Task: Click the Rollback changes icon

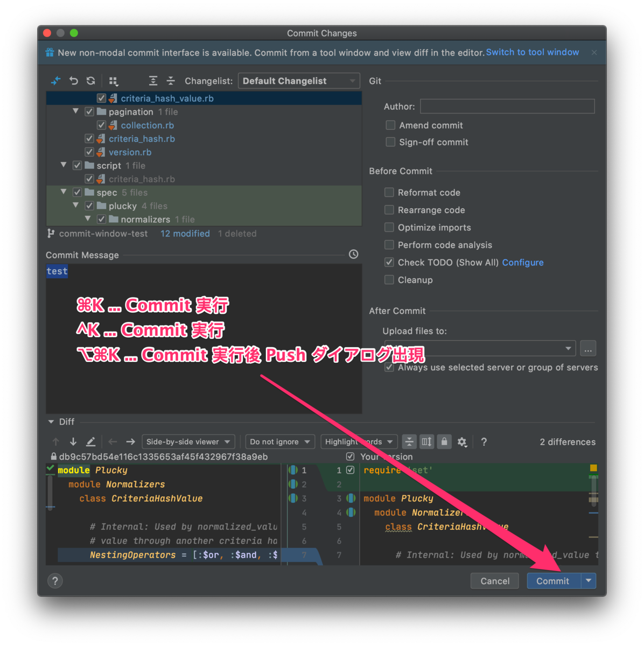Action: [x=74, y=81]
